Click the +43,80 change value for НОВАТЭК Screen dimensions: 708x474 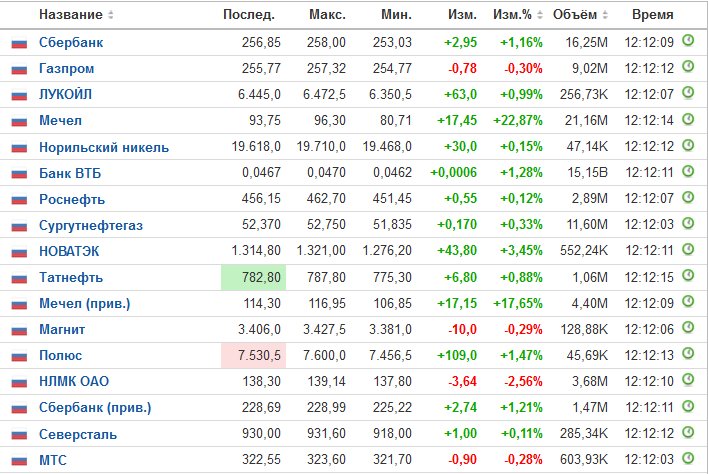pyautogui.click(x=457, y=251)
